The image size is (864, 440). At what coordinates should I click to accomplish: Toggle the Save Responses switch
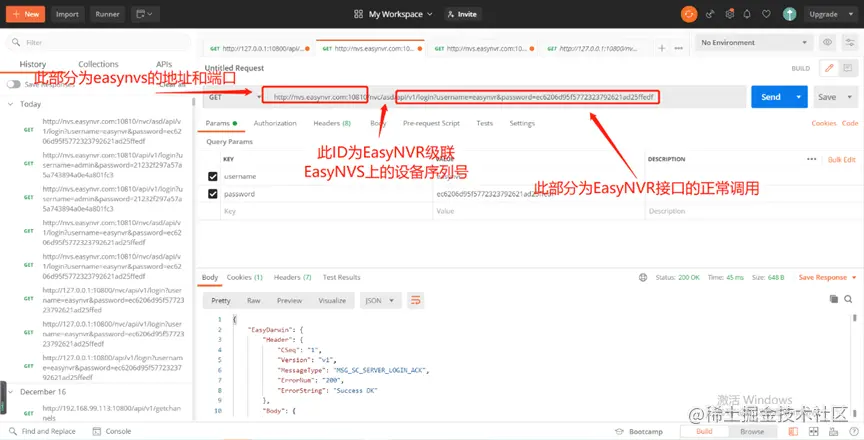(x=14, y=84)
